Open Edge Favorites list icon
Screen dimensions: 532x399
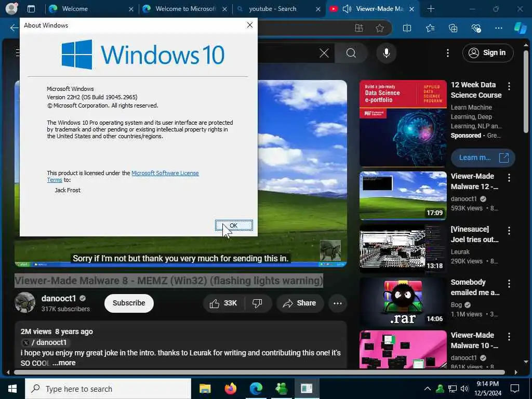coord(430,28)
